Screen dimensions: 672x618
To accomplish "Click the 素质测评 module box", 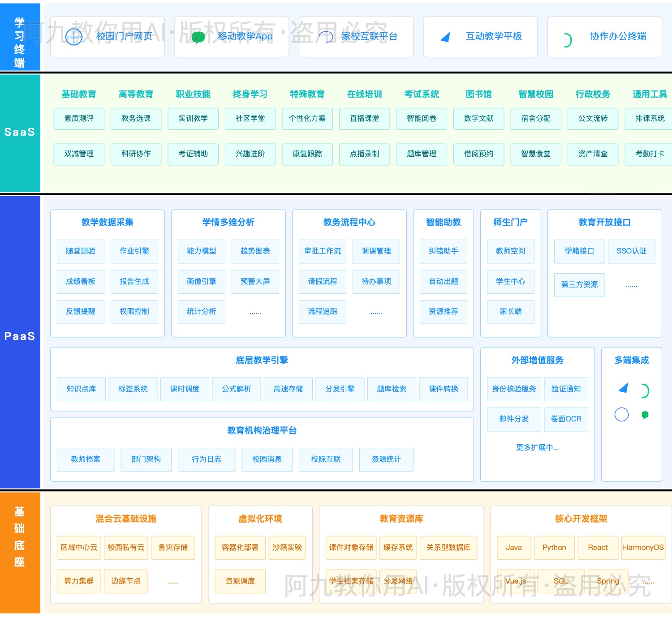I will click(x=79, y=119).
